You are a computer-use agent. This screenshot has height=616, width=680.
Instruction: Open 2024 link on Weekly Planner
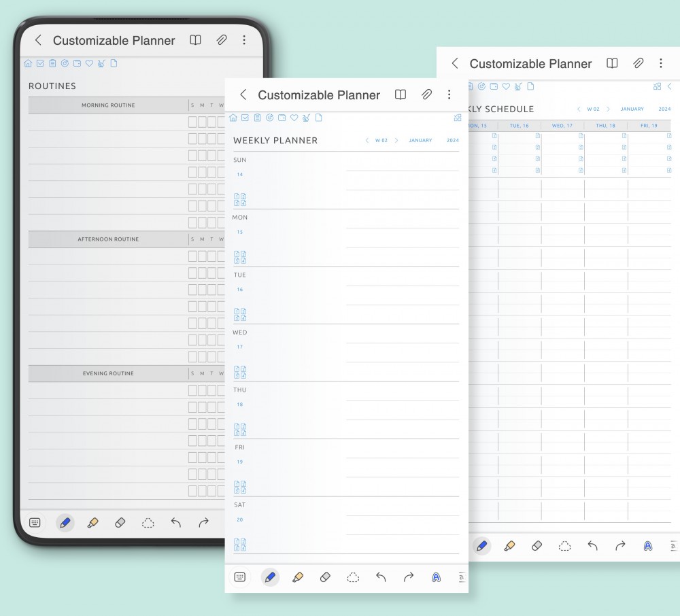point(453,141)
